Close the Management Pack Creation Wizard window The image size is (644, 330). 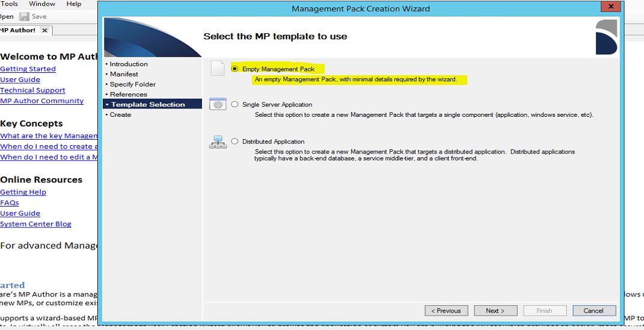click(611, 6)
